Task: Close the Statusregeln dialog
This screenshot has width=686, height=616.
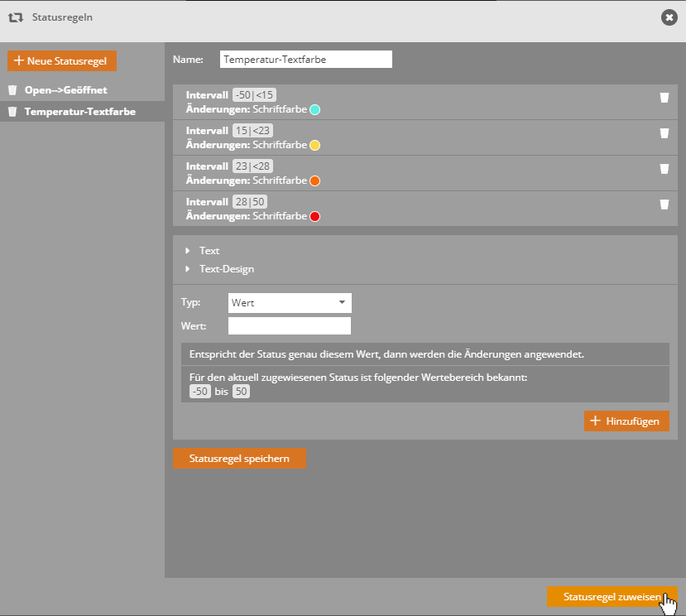Action: click(669, 17)
